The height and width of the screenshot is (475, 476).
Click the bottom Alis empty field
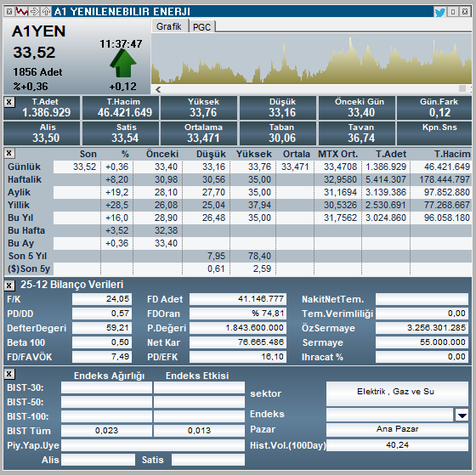coord(98,460)
